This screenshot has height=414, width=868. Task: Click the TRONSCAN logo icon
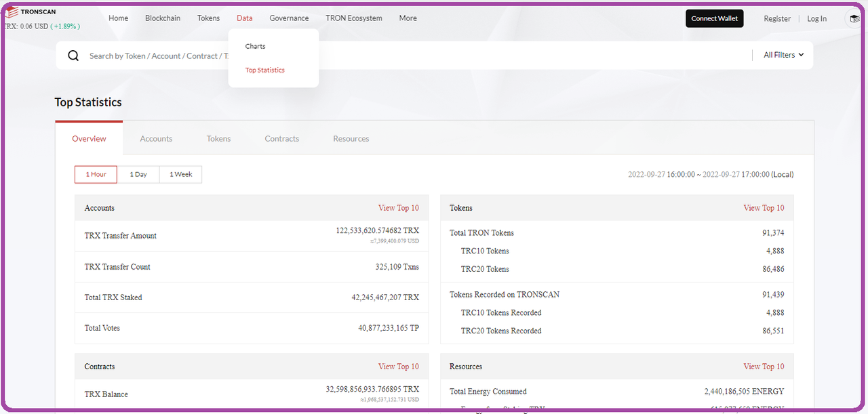[x=11, y=11]
